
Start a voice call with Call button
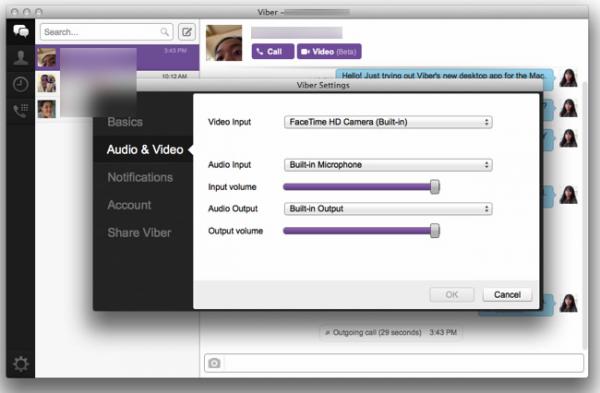273,51
